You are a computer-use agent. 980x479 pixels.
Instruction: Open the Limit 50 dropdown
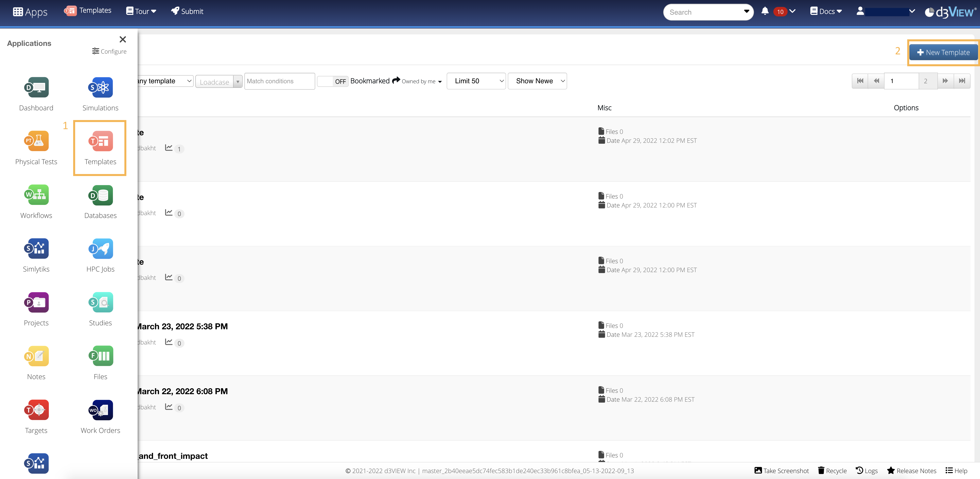[476, 81]
